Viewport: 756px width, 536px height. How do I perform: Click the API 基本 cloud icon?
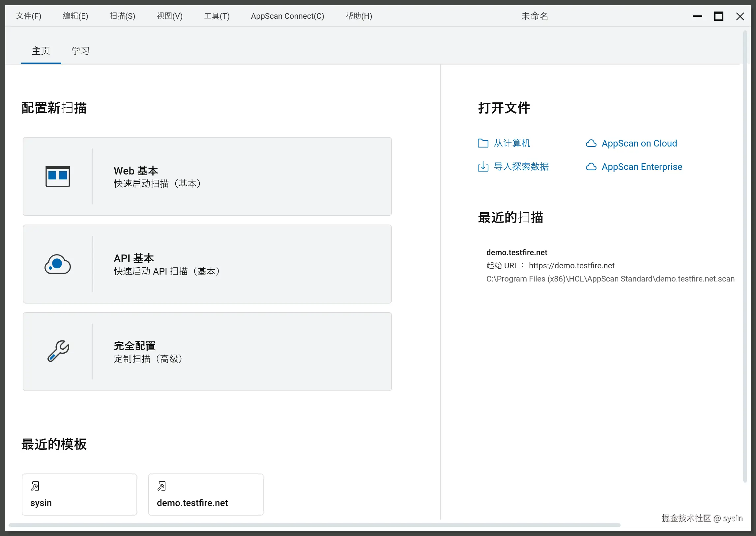coord(57,264)
